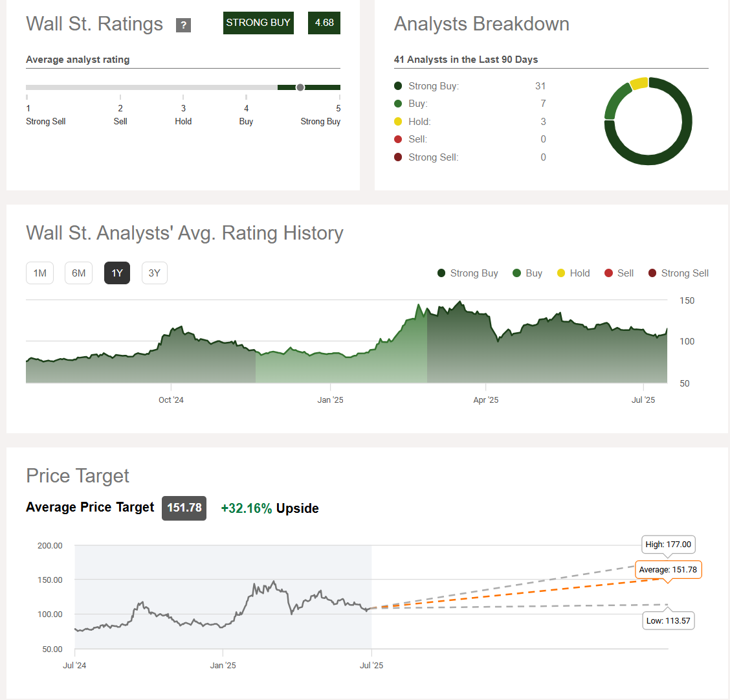The image size is (730, 700).
Task: Click the Average: 151.78 target label
Action: (x=668, y=570)
